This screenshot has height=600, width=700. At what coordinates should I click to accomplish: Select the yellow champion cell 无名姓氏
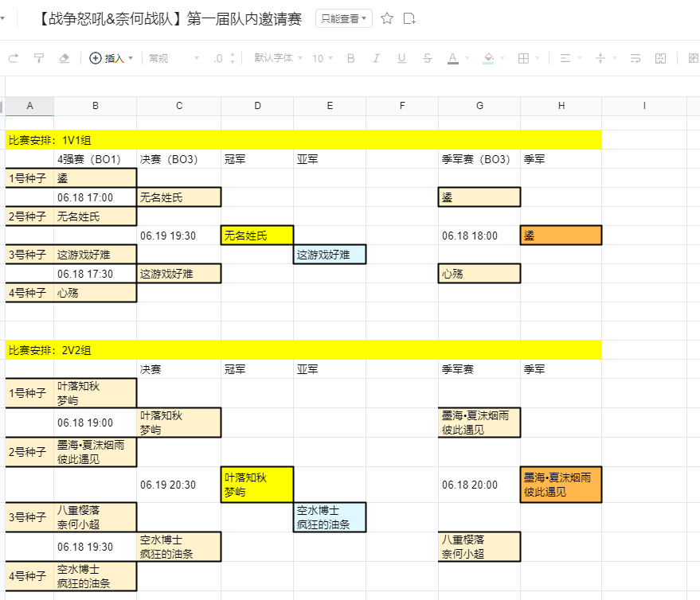pyautogui.click(x=257, y=236)
